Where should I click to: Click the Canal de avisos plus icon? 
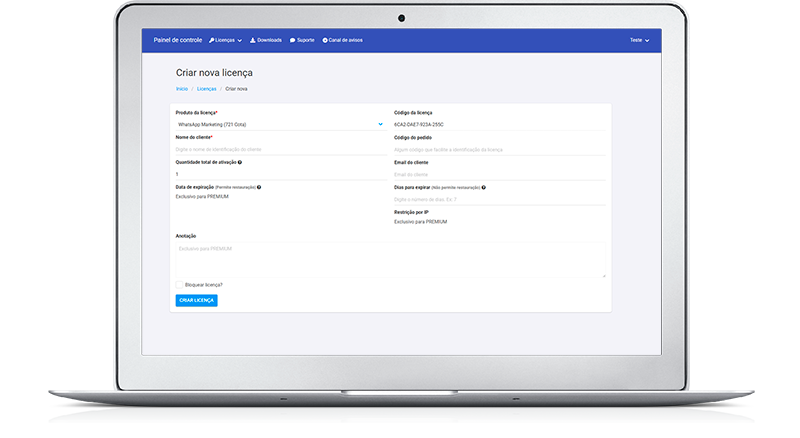point(325,40)
